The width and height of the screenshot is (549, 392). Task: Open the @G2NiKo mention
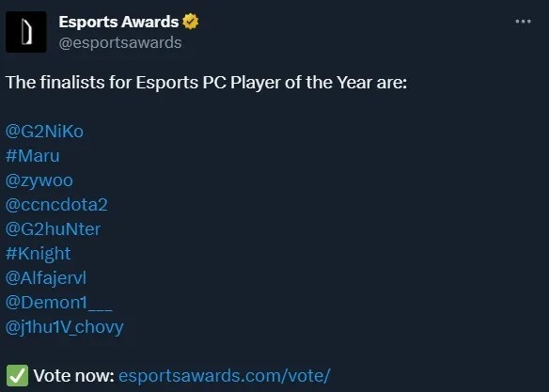click(x=44, y=132)
